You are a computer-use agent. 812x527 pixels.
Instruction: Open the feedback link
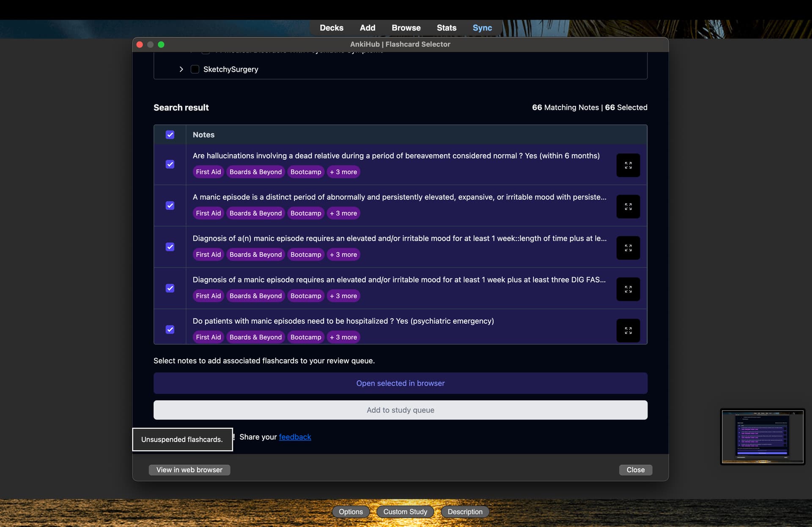[x=295, y=437]
